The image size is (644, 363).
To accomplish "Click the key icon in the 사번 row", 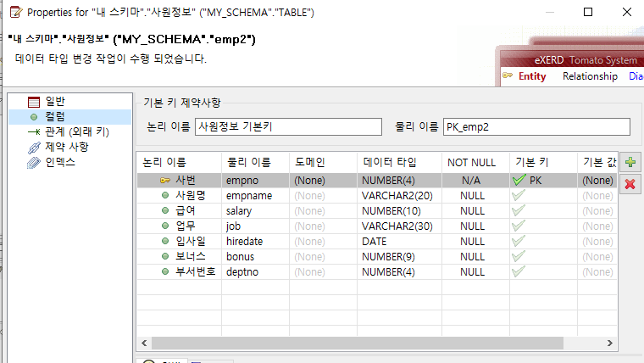I will tap(164, 181).
